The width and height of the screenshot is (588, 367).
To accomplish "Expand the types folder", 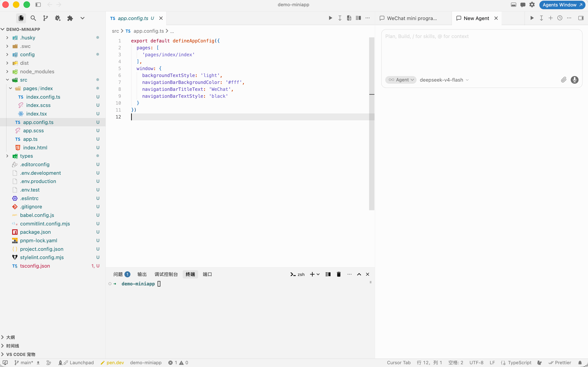I will [x=53, y=156].
